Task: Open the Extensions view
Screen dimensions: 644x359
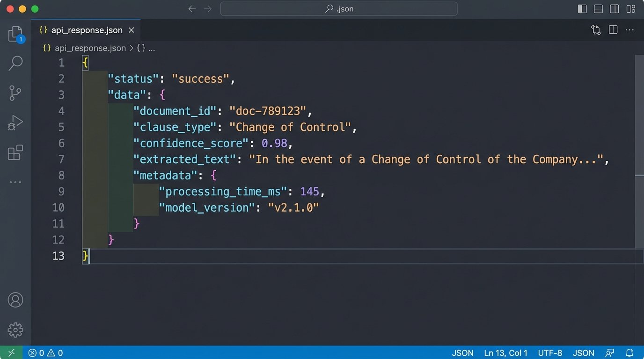Action: coord(15,153)
